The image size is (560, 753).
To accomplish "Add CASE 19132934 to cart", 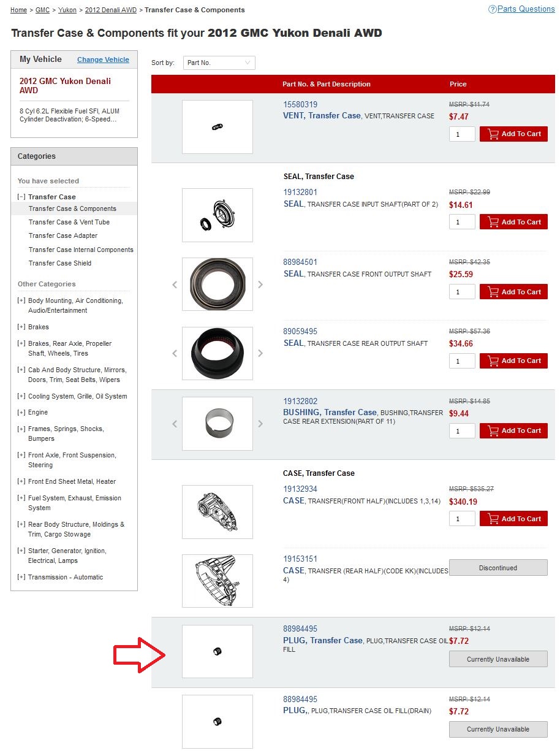I will click(x=513, y=519).
